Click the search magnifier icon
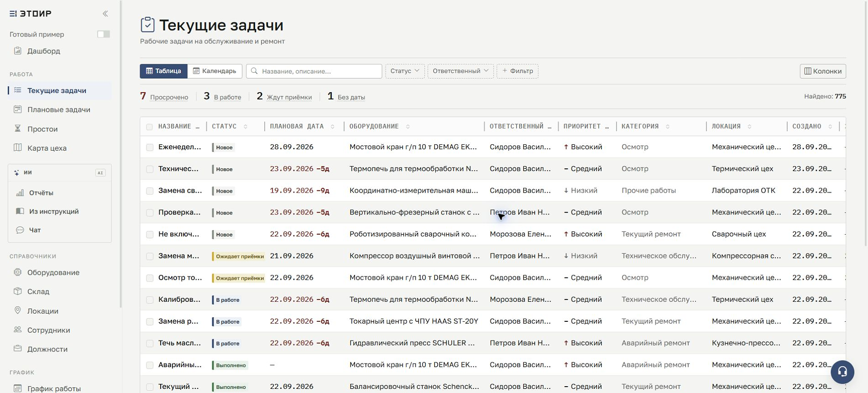Viewport: 868px width, 393px height. click(x=255, y=71)
